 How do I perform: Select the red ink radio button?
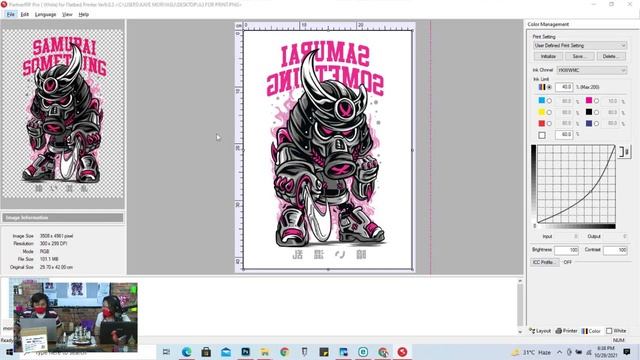coord(549,123)
